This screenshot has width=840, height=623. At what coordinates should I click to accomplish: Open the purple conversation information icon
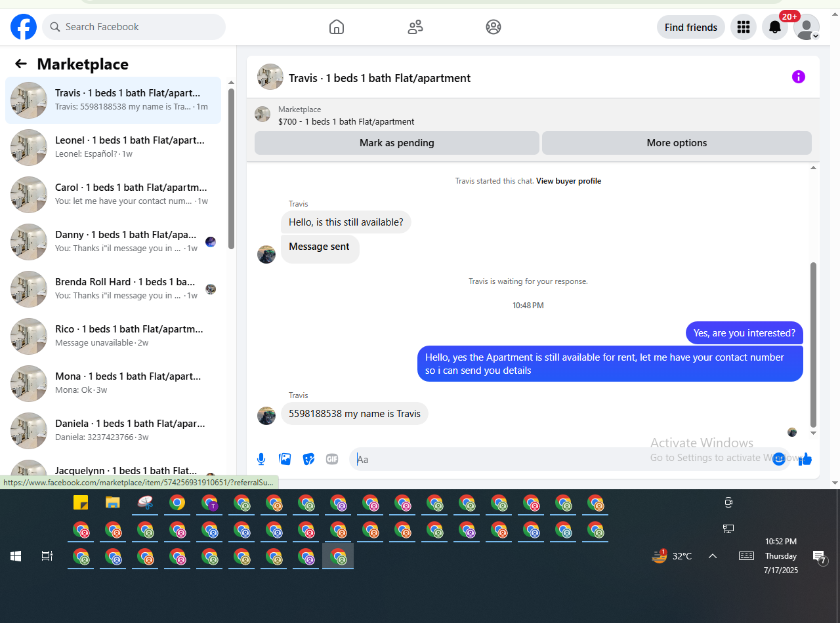798,77
